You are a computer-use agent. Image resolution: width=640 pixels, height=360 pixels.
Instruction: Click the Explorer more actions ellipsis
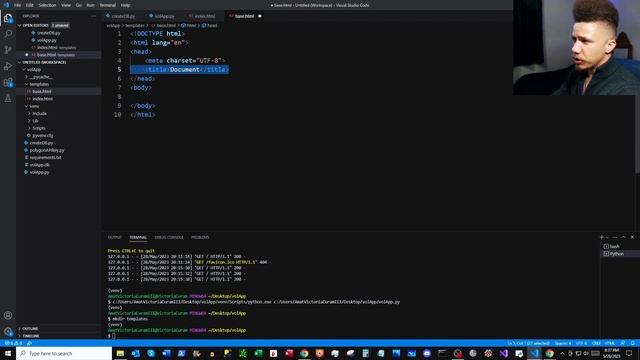(x=93, y=16)
